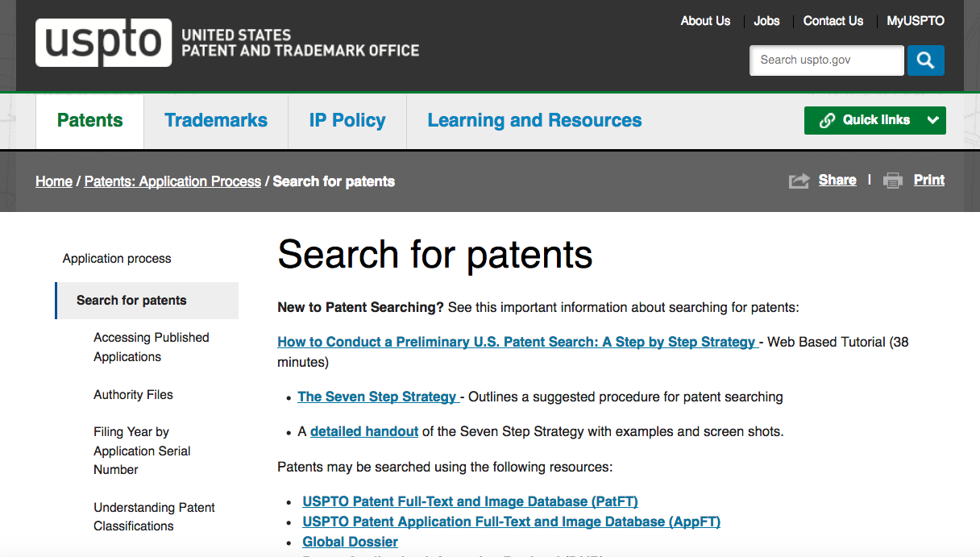Click the United States Patent and Trademark Office text
The width and height of the screenshot is (980, 557).
[300, 43]
